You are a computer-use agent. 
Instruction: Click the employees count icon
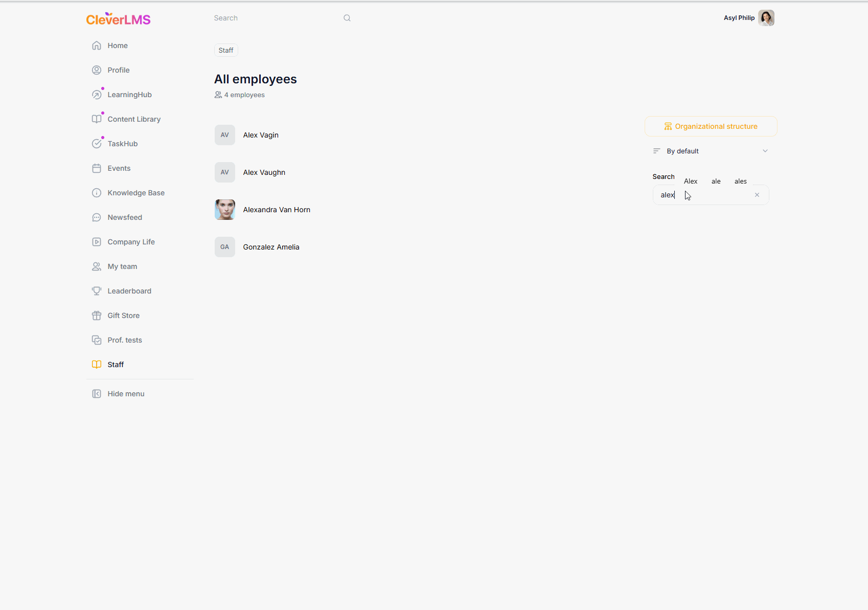218,95
